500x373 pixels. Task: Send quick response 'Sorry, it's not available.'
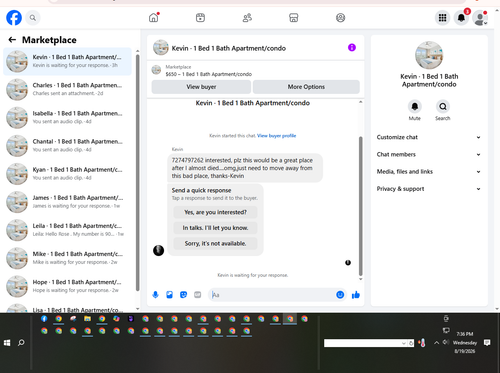[x=215, y=243]
